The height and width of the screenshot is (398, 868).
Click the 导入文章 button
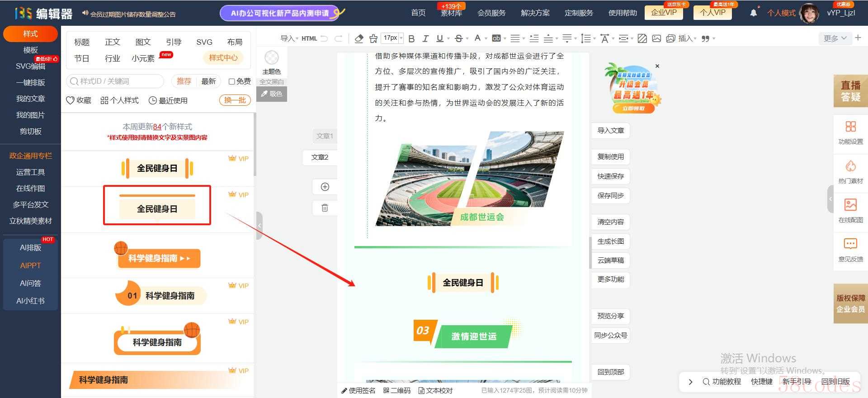tap(610, 131)
